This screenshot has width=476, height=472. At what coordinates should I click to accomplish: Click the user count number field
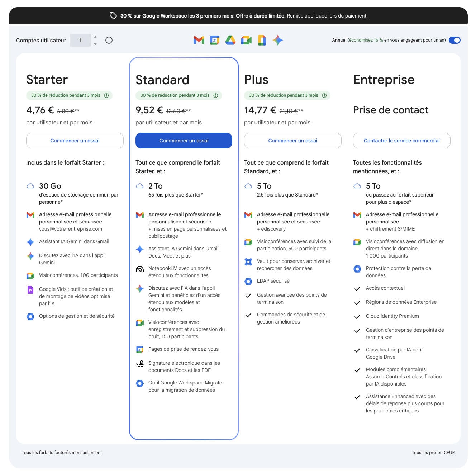pyautogui.click(x=81, y=40)
